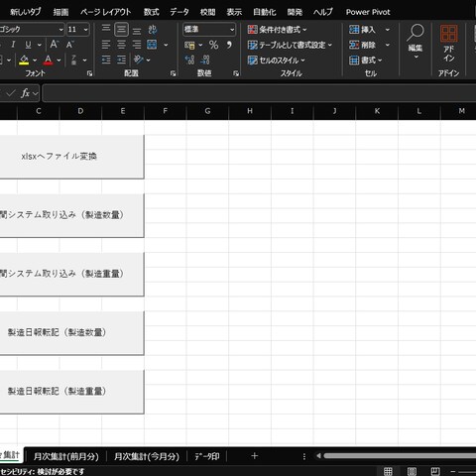Open 自動化 ribbon tab

(x=265, y=12)
